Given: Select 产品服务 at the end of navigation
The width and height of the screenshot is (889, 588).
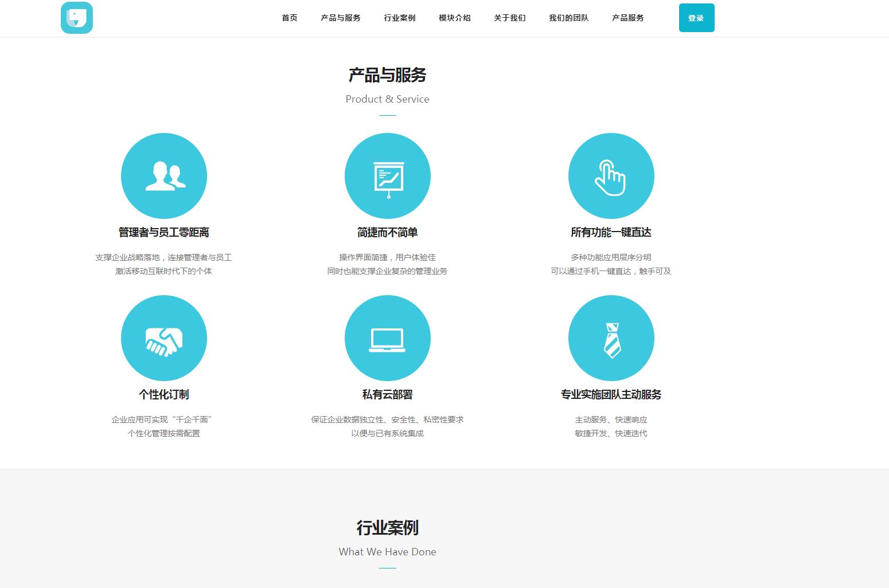Looking at the screenshot, I should [628, 18].
